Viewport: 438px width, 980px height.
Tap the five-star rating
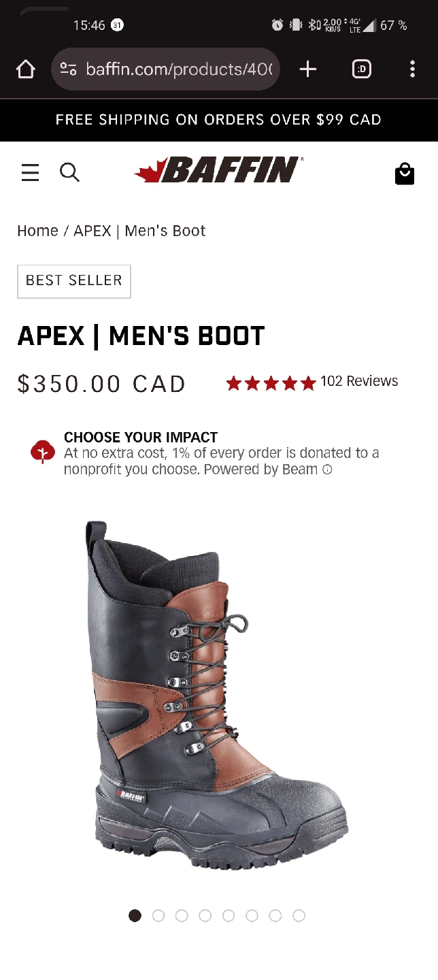pyautogui.click(x=271, y=383)
